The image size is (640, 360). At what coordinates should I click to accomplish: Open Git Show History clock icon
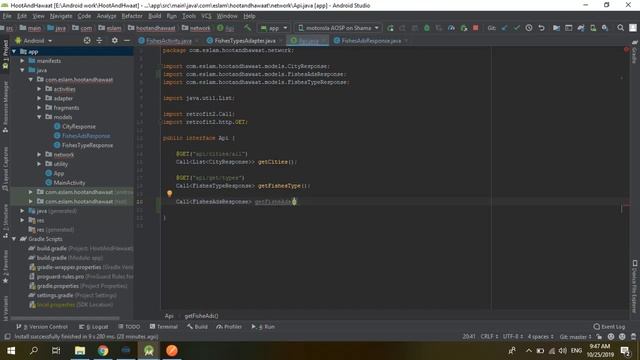pos(529,28)
